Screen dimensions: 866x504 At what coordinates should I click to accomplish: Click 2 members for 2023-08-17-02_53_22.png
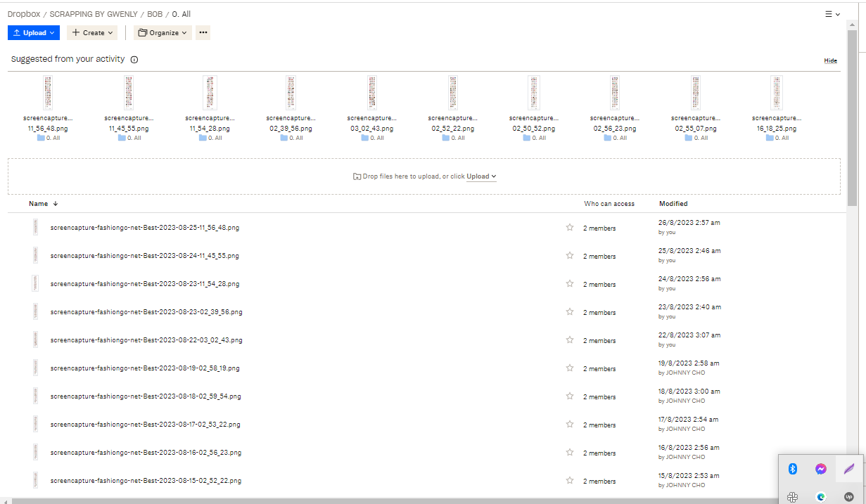599,425
